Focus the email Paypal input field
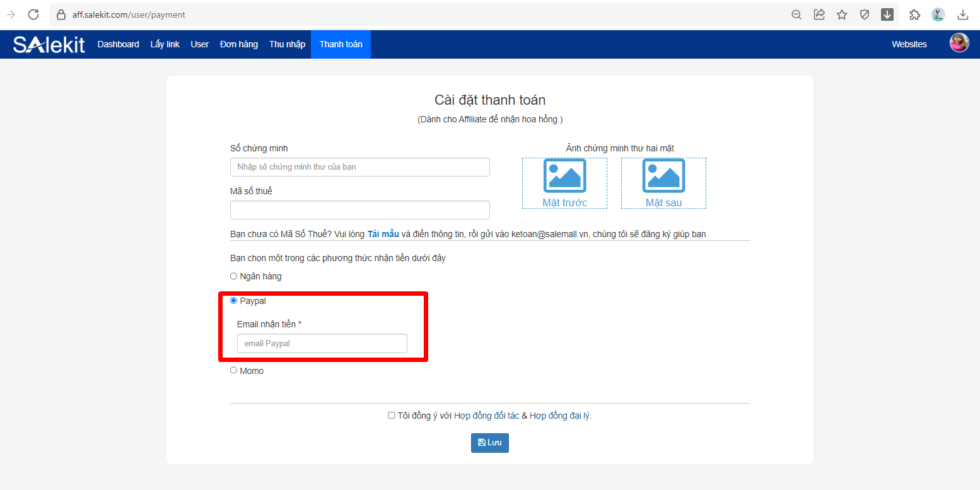 pos(322,344)
